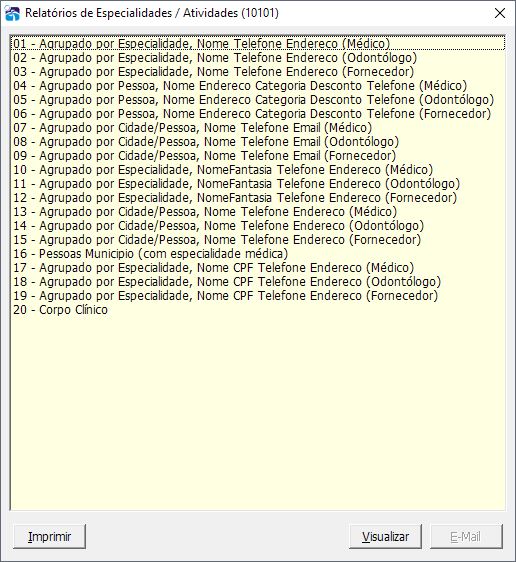Viewport: 516px width, 562px height.
Task: Pick report 05 Agrupado por Pessoa (Odontólogo)
Action: pyautogui.click(x=258, y=99)
